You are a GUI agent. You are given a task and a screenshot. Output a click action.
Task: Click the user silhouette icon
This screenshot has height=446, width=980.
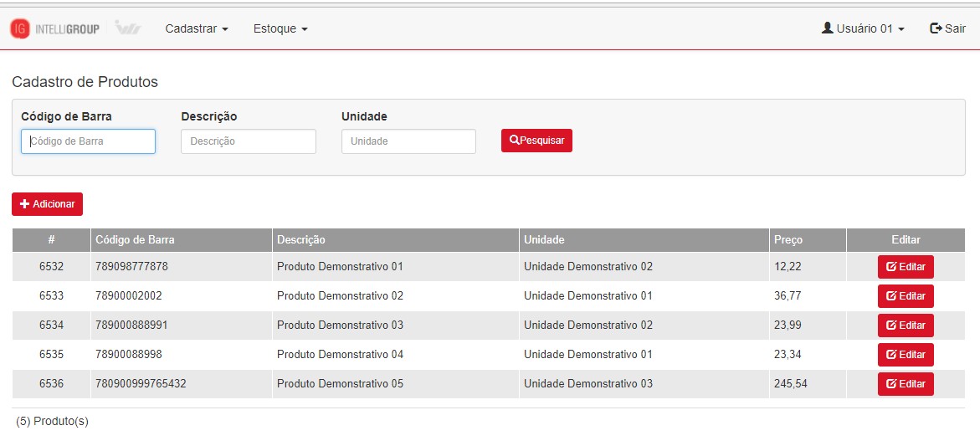click(828, 28)
